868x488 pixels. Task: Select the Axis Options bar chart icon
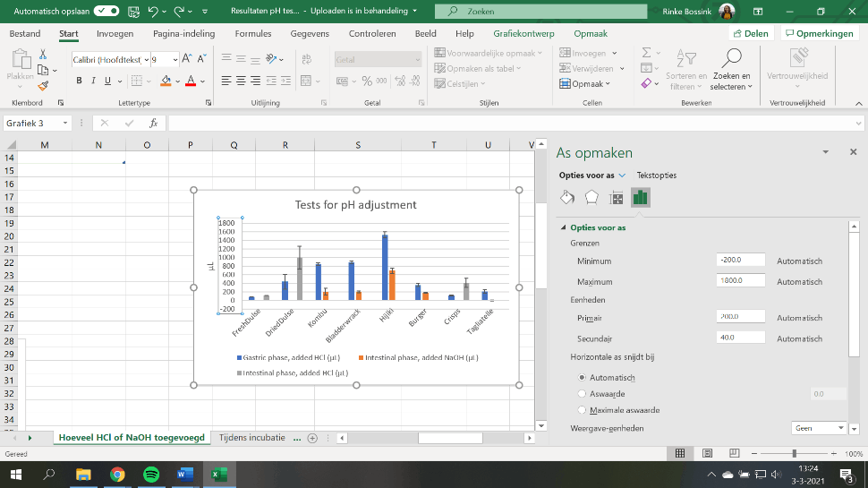pyautogui.click(x=640, y=198)
